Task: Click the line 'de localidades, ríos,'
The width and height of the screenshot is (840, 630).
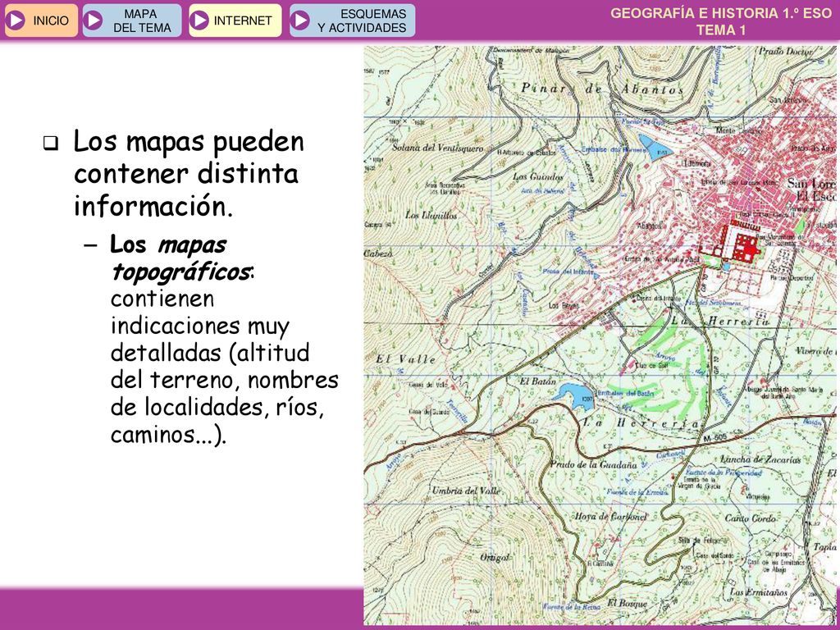Action: tap(217, 408)
